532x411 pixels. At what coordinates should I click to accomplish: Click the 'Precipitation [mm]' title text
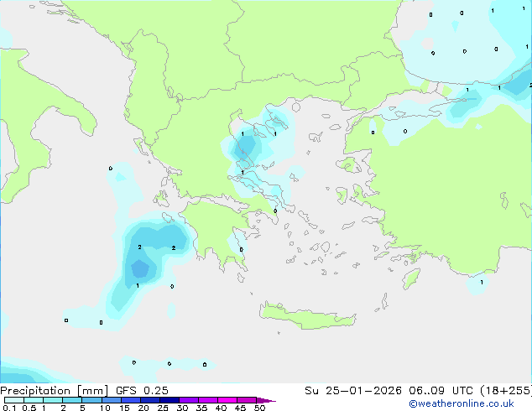54,391
